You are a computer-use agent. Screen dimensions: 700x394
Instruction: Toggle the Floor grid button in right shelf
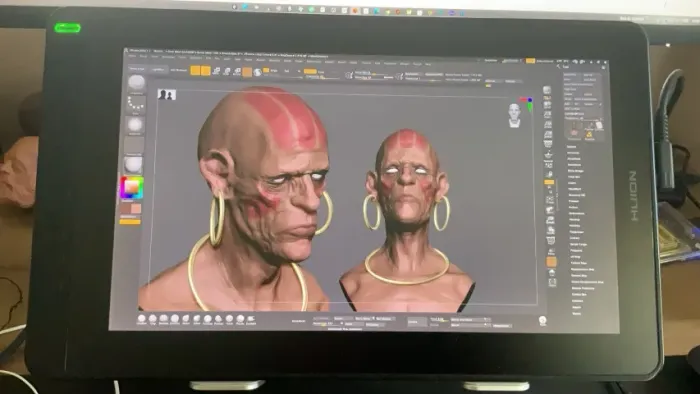(548, 154)
